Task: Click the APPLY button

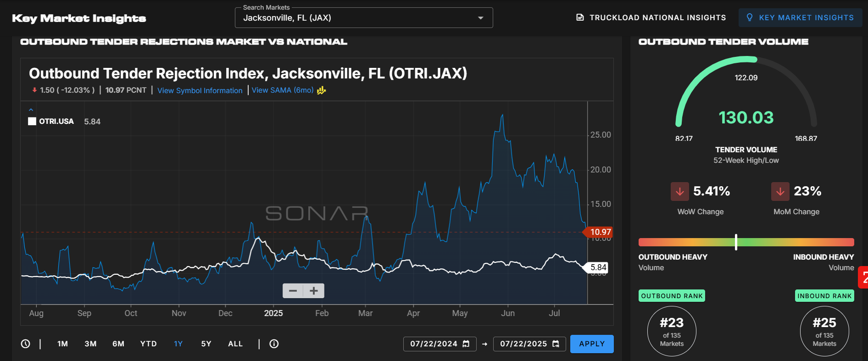Action: 592,344
